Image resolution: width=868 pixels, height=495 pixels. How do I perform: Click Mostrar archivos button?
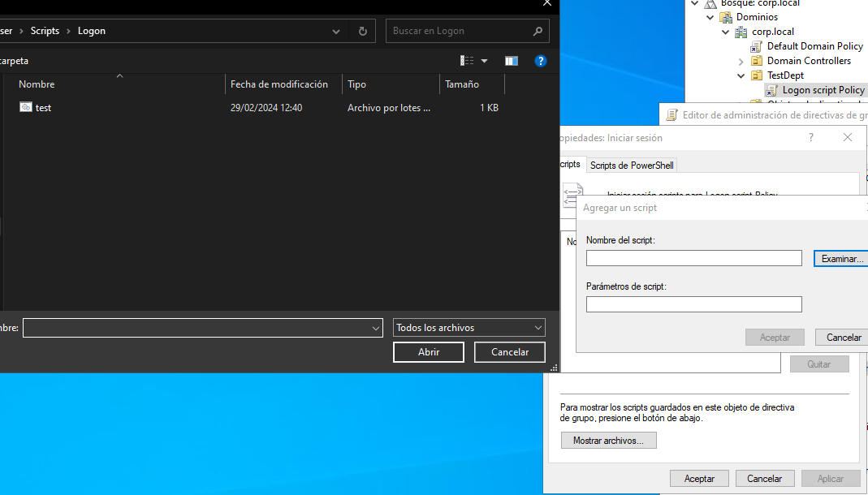[x=608, y=441]
